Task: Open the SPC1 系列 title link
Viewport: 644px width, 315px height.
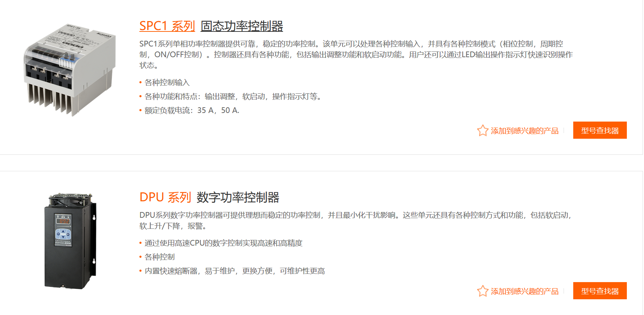Action: pyautogui.click(x=167, y=26)
